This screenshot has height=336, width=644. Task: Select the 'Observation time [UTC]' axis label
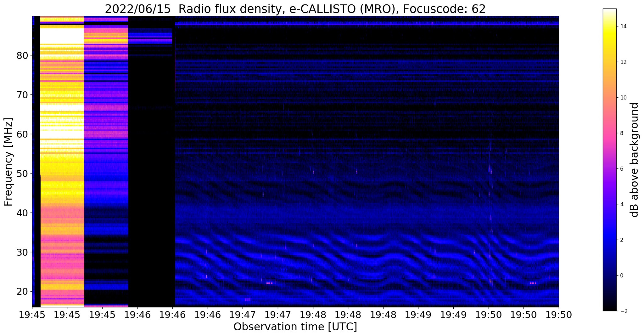click(295, 327)
